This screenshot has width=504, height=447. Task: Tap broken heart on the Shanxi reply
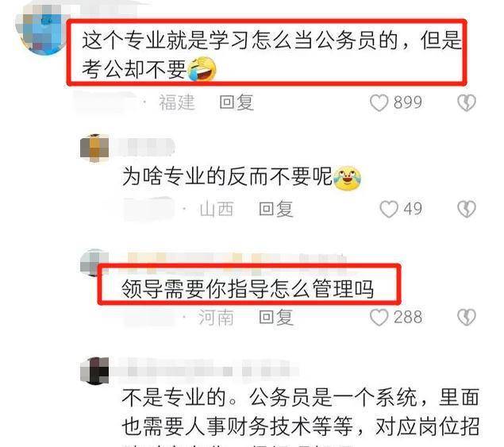[467, 210]
